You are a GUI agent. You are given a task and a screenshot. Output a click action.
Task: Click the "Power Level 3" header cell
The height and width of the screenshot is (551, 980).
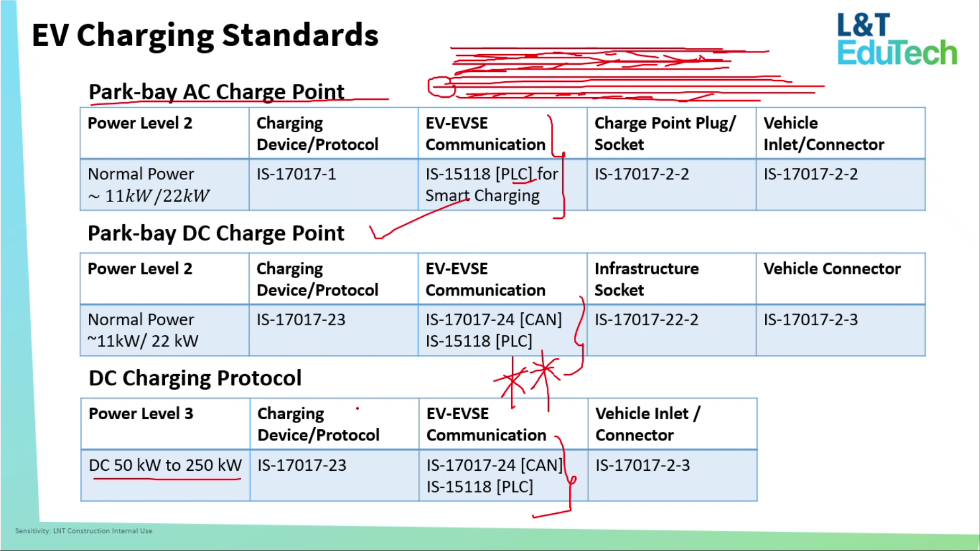(141, 414)
